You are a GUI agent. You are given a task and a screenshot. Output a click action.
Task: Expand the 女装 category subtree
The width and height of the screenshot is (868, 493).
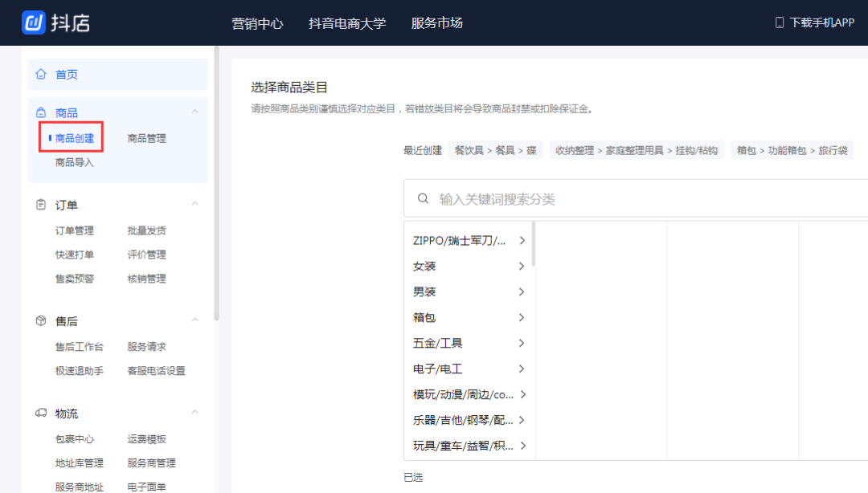522,266
